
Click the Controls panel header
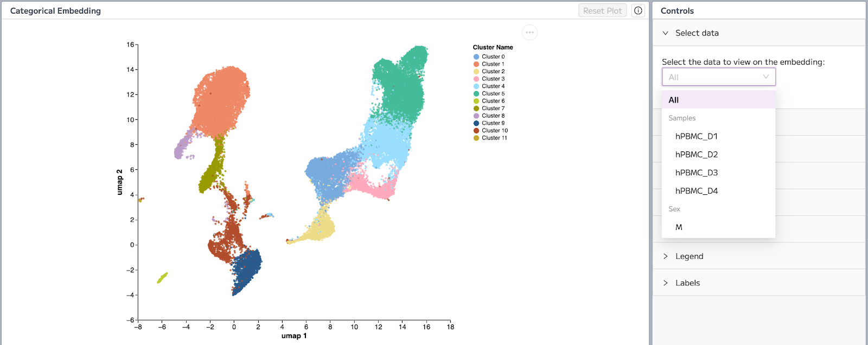click(x=677, y=11)
